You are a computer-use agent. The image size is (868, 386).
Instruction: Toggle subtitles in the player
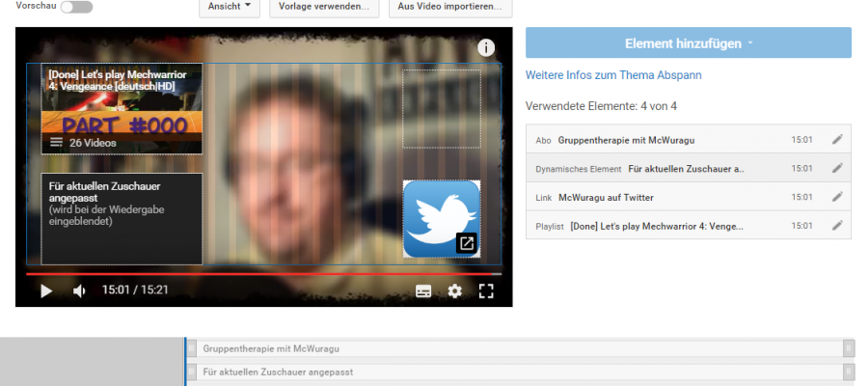click(x=423, y=290)
